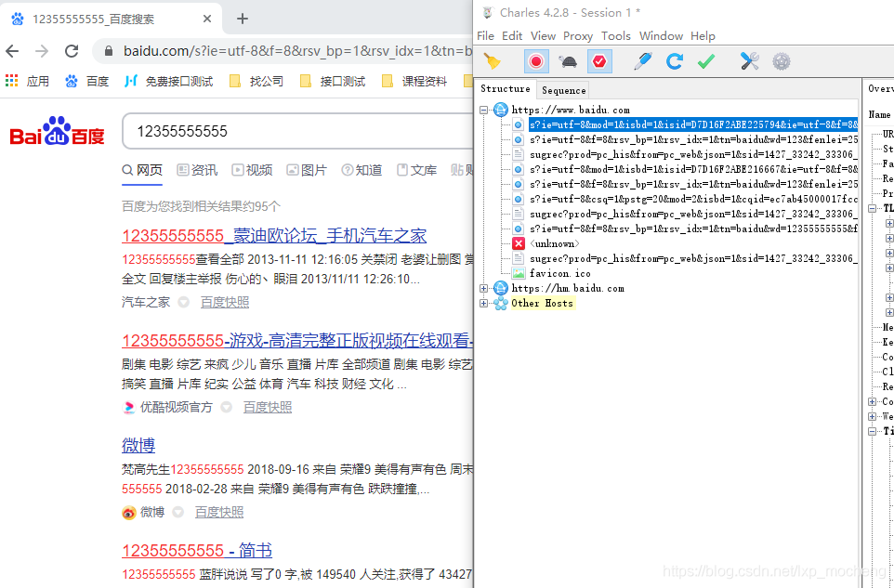Select the https://hm.baidu.com host label
The image size is (894, 588).
pyautogui.click(x=568, y=288)
